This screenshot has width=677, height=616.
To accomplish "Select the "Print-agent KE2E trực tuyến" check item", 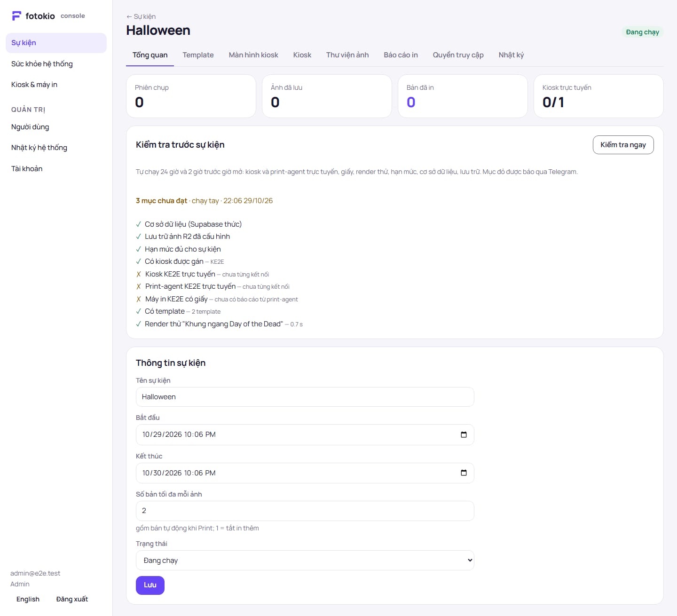I will click(213, 286).
